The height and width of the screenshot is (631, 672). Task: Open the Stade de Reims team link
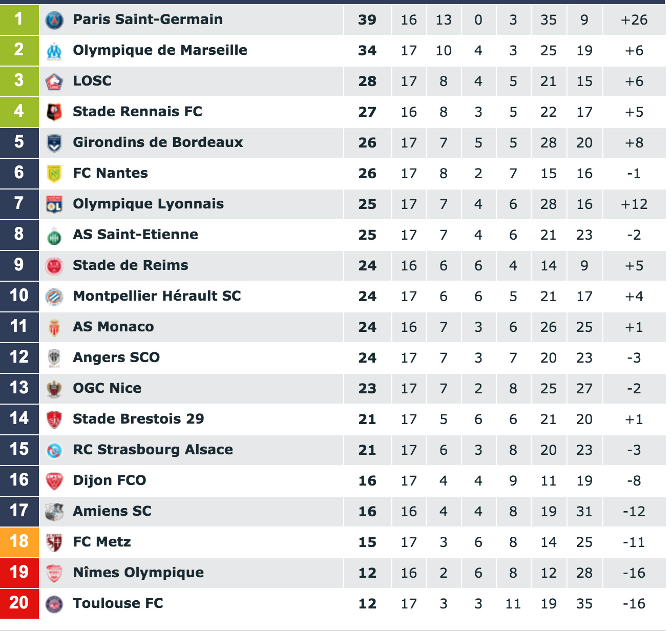(x=131, y=265)
